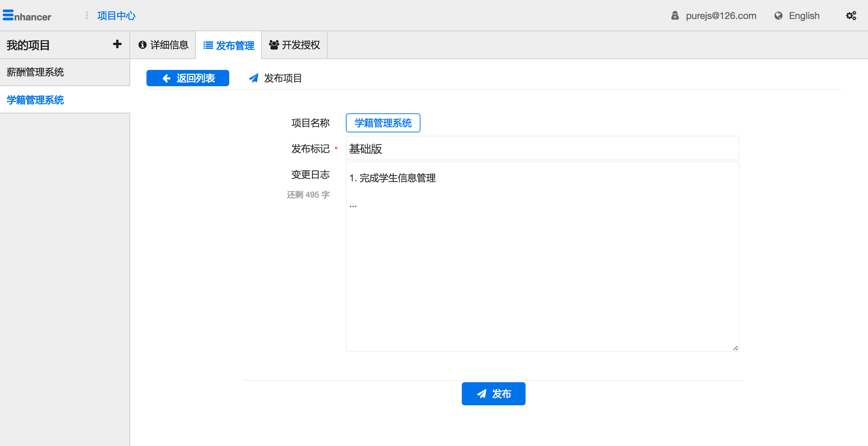
Task: Click paper plane icon beside 发布项目
Action: point(254,78)
